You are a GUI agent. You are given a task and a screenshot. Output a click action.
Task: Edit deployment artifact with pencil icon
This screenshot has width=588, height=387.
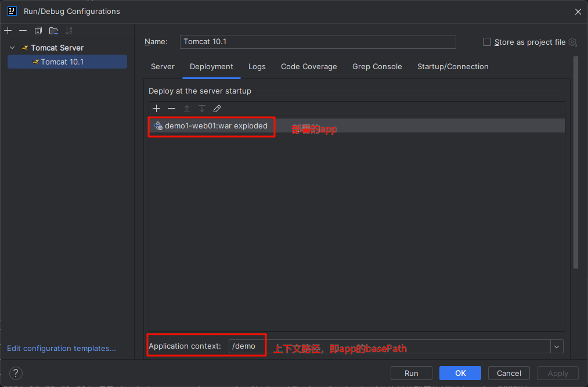point(217,109)
